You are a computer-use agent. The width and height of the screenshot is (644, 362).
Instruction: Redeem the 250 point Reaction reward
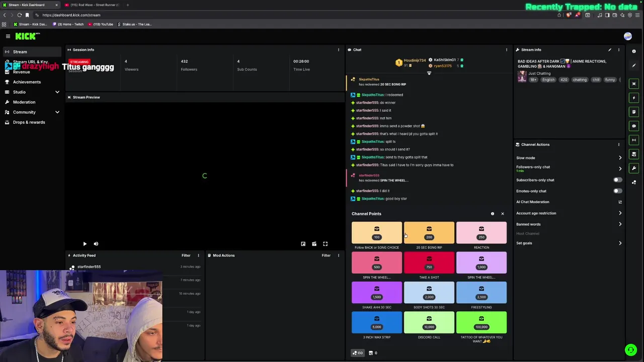pos(481,233)
